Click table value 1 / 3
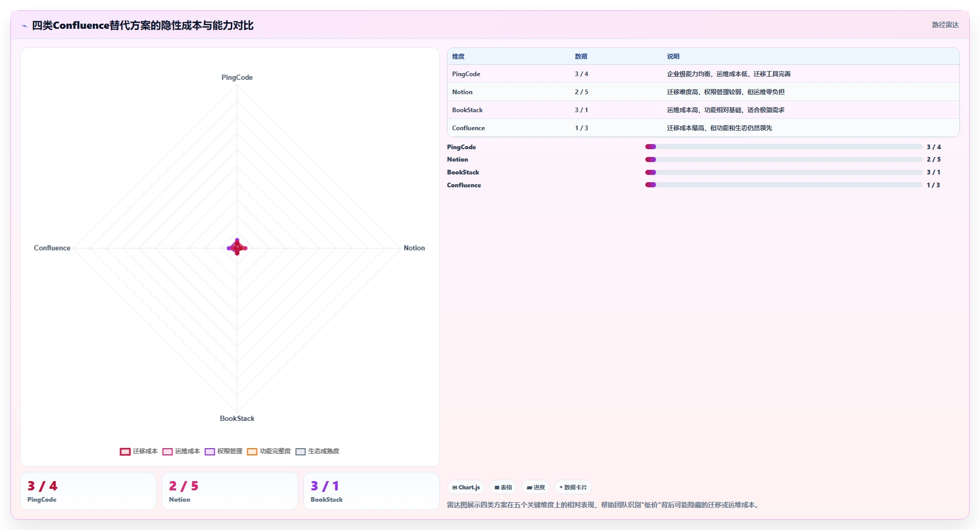 point(581,128)
